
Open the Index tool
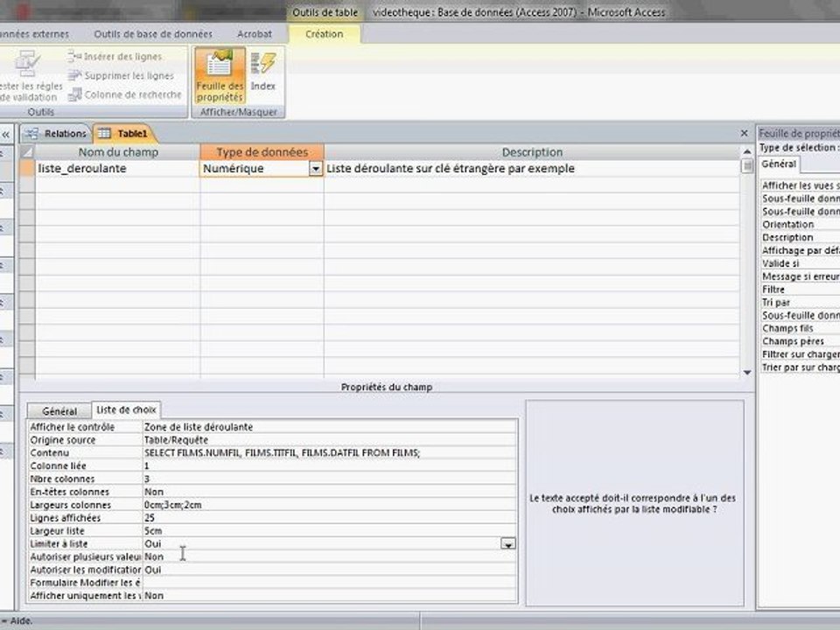pos(263,71)
